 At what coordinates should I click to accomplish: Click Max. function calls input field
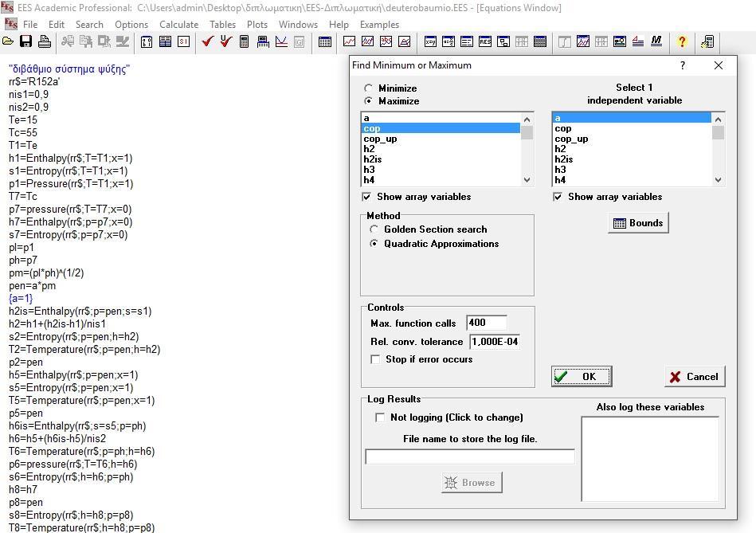tap(487, 323)
